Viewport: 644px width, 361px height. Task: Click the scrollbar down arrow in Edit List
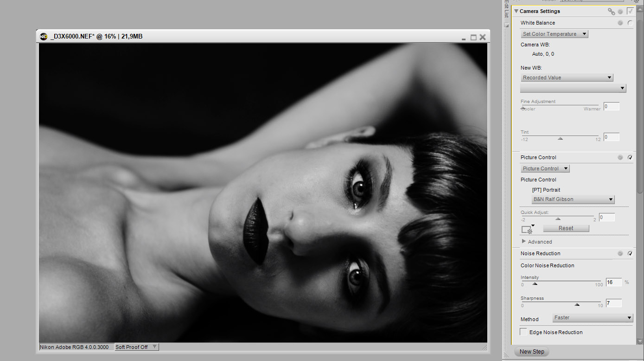click(640, 341)
